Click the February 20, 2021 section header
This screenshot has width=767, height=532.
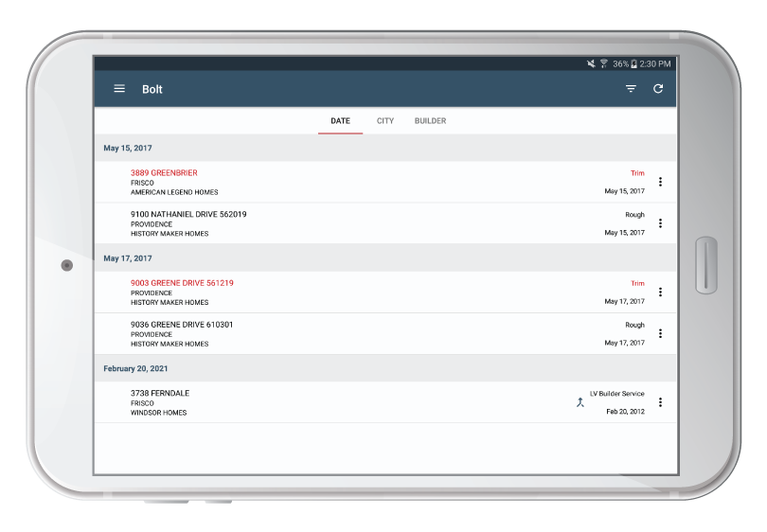(x=385, y=368)
